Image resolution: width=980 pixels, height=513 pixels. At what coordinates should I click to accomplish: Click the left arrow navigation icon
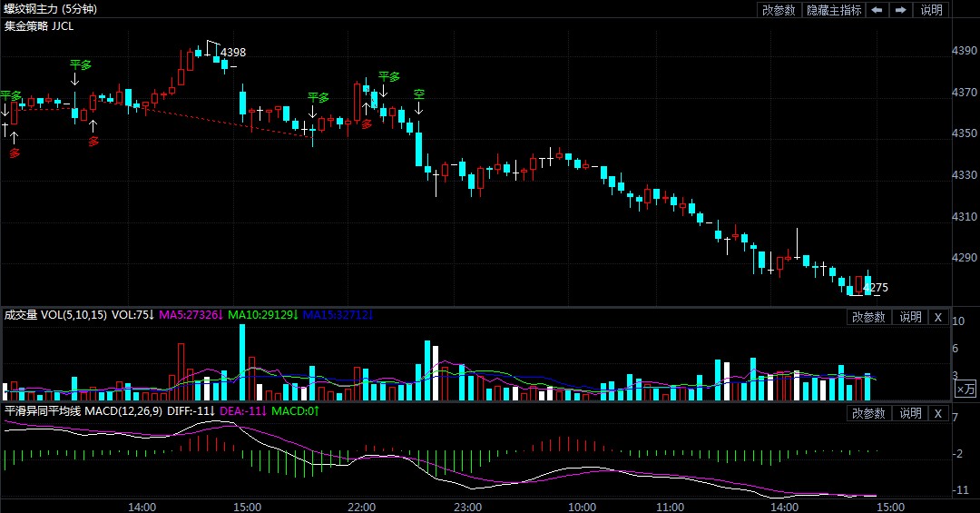coord(877,10)
